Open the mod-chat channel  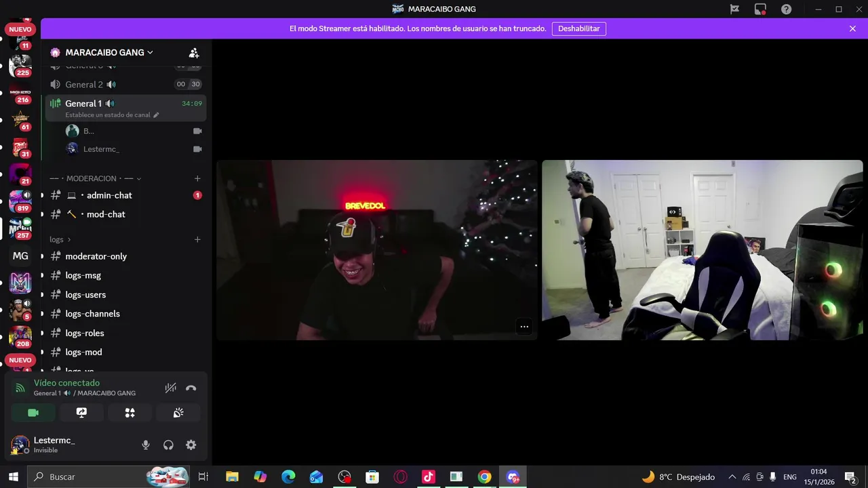[x=126, y=214]
